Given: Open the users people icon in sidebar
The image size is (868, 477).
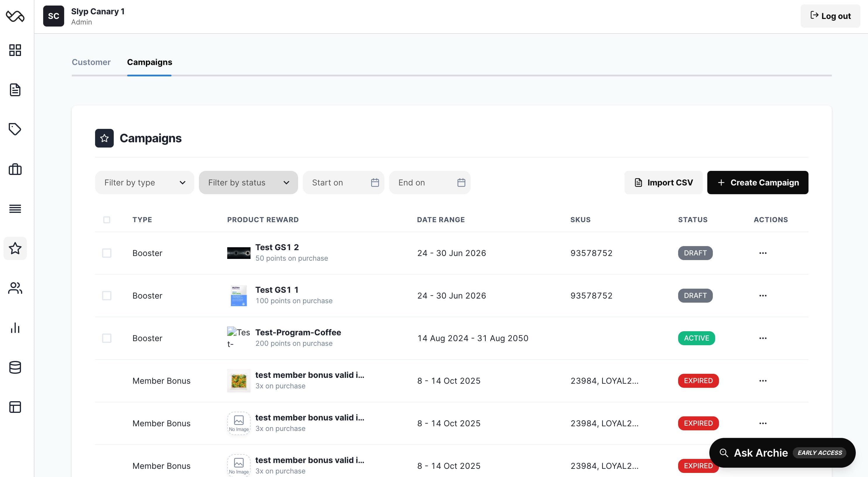Looking at the screenshot, I should [15, 288].
